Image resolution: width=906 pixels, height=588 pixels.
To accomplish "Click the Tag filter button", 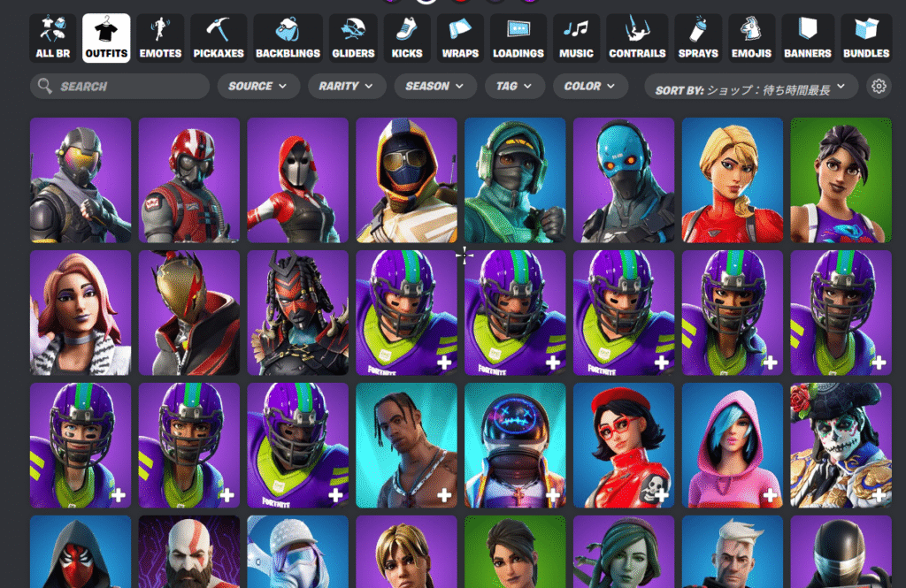I will point(514,86).
